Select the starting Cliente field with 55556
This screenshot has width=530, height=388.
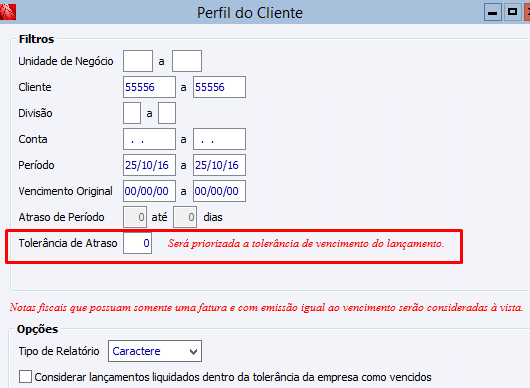point(149,87)
